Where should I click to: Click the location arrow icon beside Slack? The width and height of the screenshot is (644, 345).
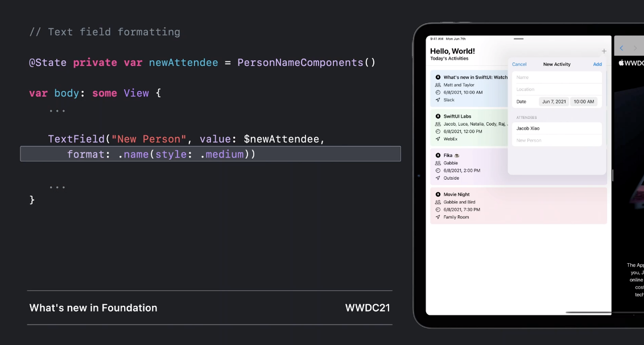tap(438, 99)
